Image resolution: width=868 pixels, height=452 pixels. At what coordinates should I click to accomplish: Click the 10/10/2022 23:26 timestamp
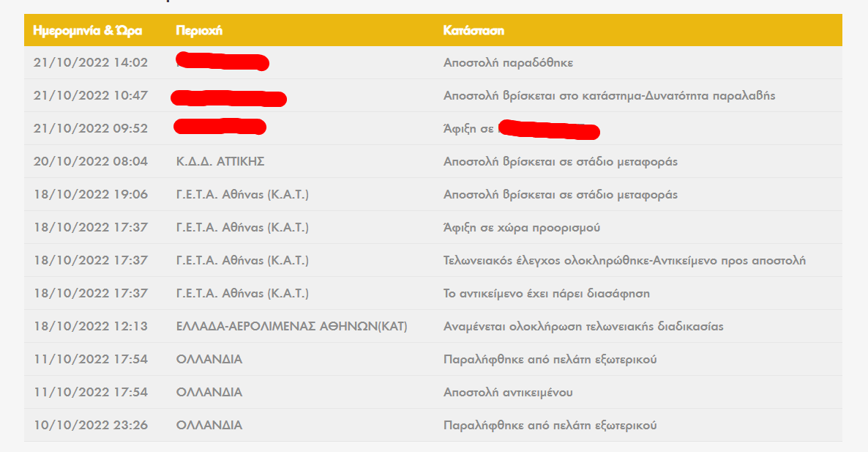pos(91,426)
